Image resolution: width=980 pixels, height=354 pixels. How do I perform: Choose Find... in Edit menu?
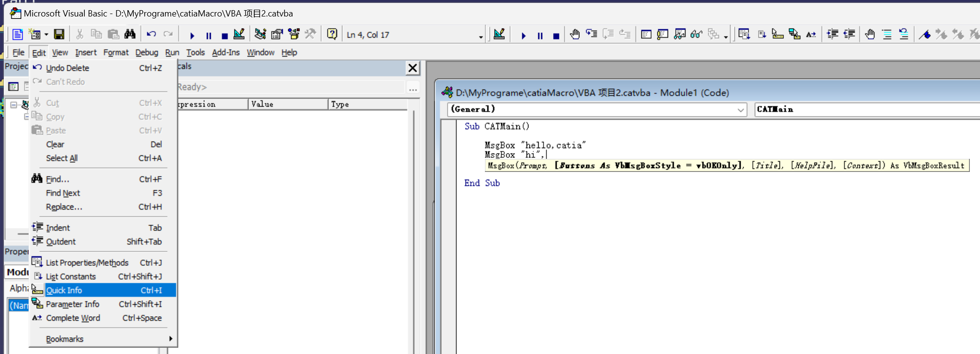[x=103, y=179]
